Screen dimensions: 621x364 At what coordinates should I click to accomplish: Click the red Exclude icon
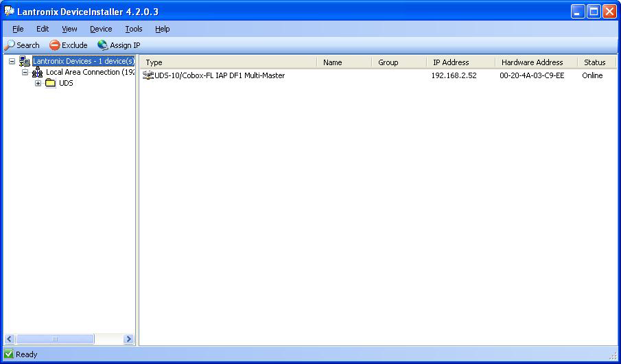point(55,45)
